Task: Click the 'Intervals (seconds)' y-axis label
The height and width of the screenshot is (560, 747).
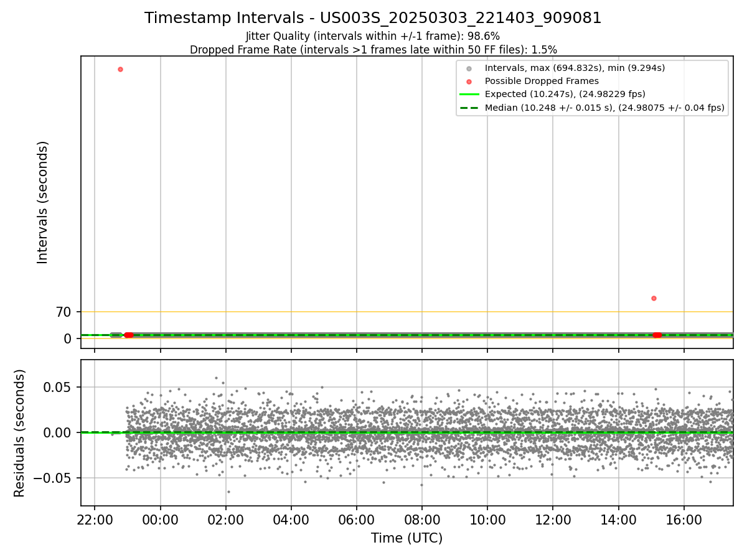Action: [42, 202]
